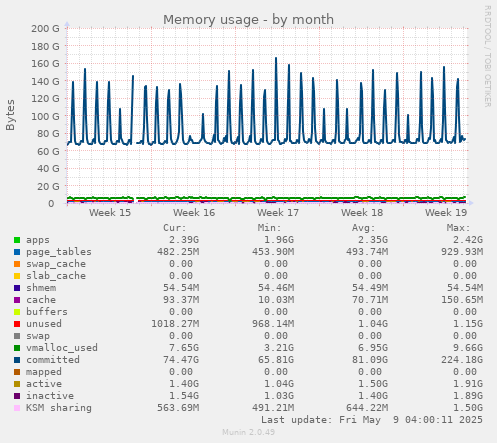Screen dimensions: 497x443
Task: Click the page_tables legend color swatch
Action: pyautogui.click(x=17, y=252)
